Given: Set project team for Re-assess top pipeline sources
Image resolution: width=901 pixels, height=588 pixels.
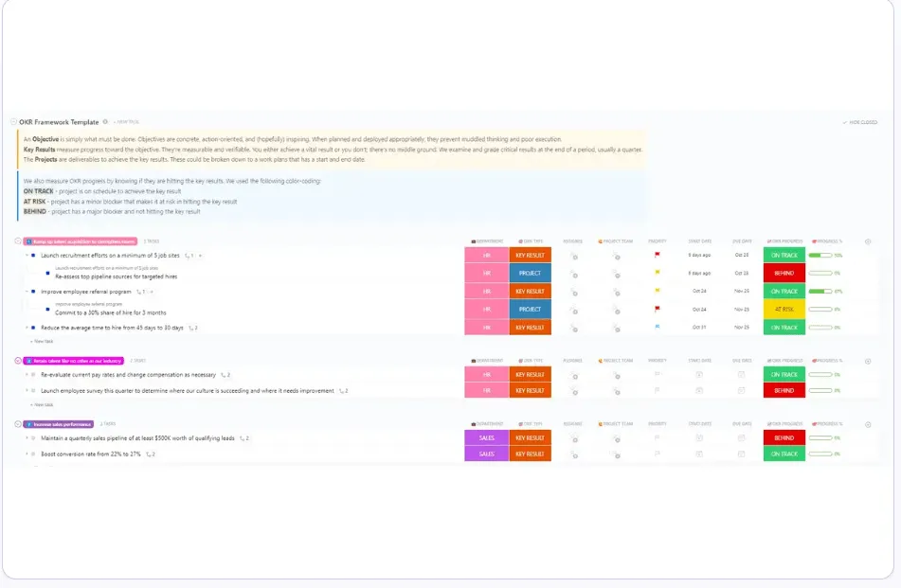Looking at the screenshot, I should [x=616, y=275].
